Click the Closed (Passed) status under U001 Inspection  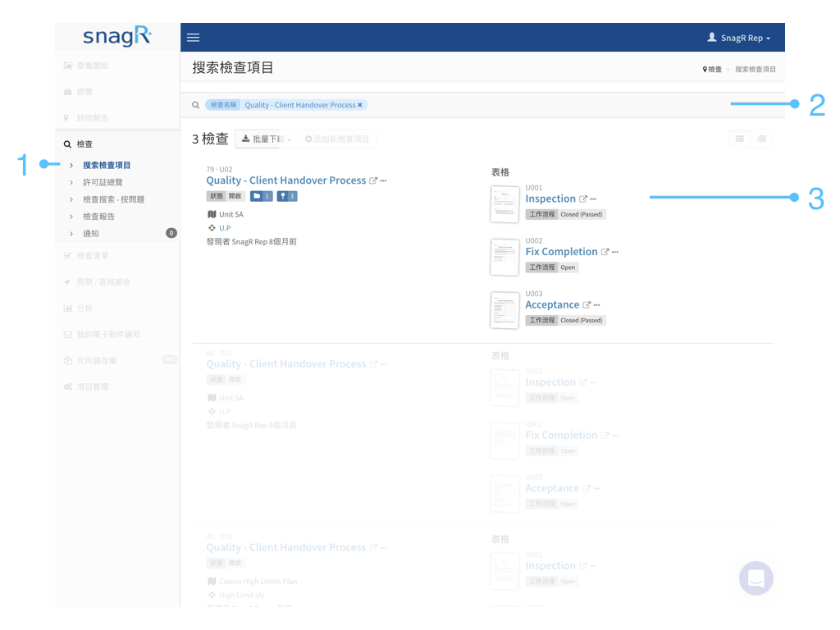click(582, 214)
